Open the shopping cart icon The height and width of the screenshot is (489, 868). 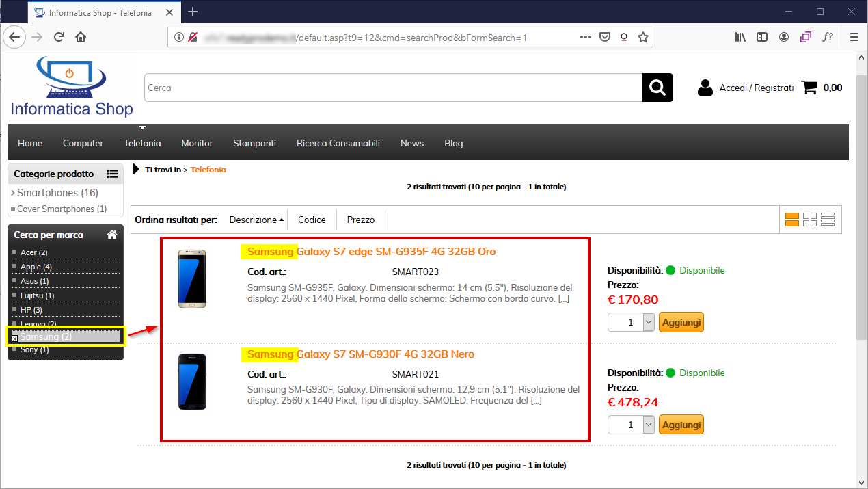pyautogui.click(x=810, y=88)
